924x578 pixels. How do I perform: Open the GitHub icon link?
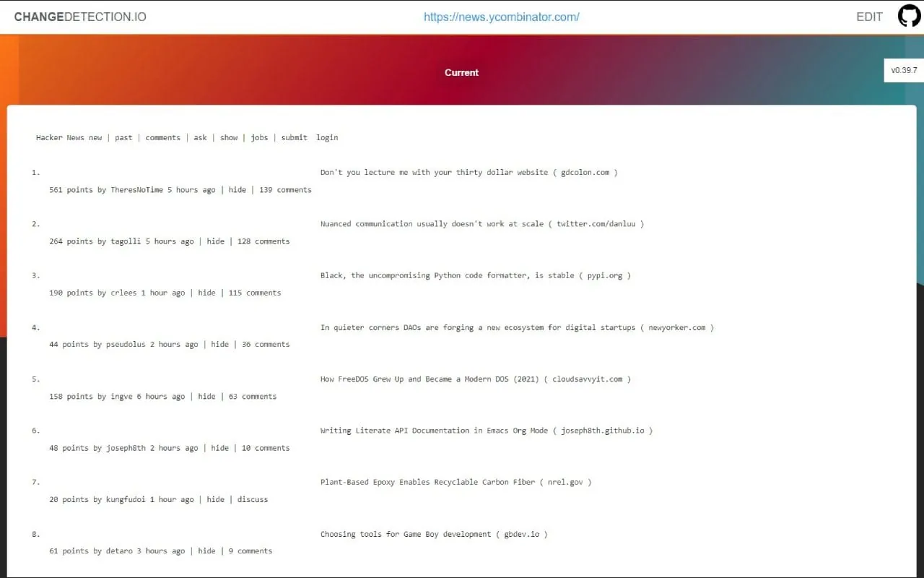tap(909, 16)
